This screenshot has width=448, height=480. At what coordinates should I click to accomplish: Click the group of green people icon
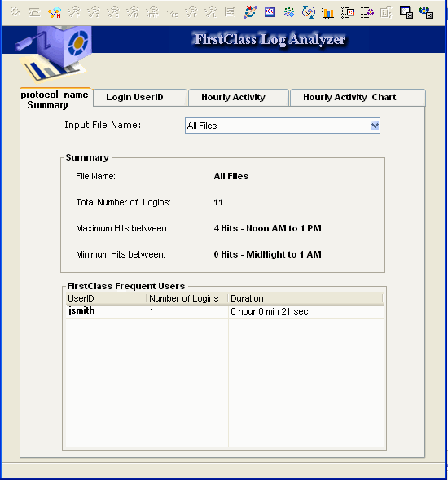pos(289,12)
